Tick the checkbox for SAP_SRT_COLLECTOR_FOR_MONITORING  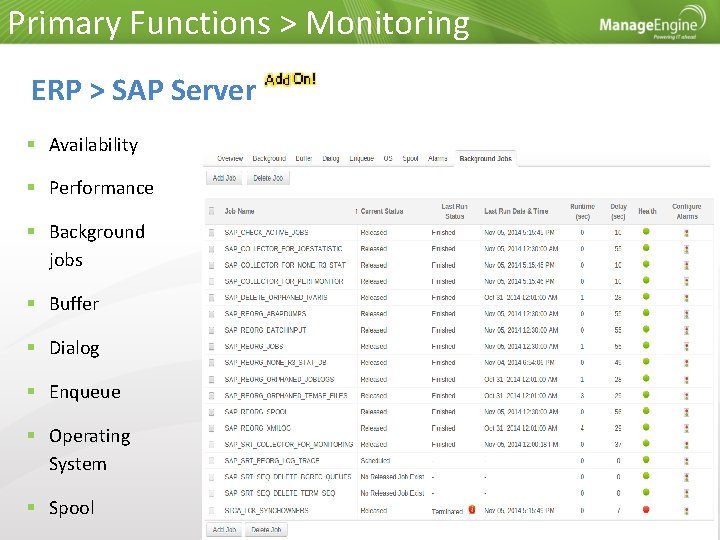point(212,444)
